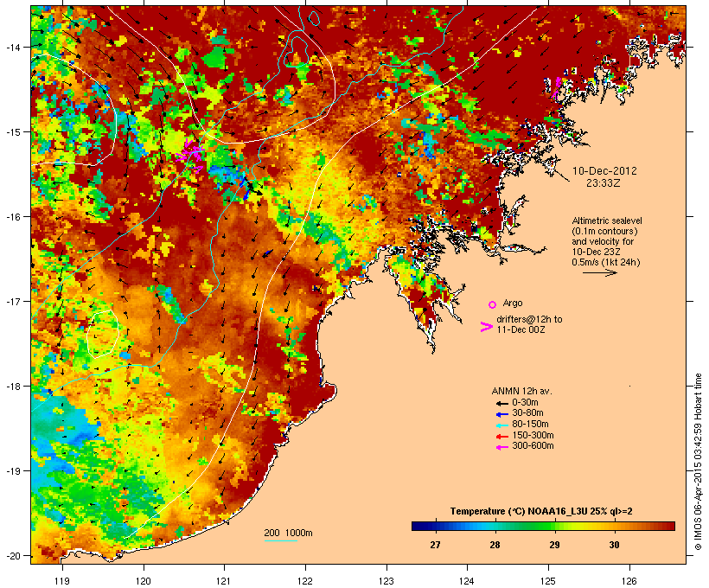Click the small white closed contour near 119.5E

[103, 335]
